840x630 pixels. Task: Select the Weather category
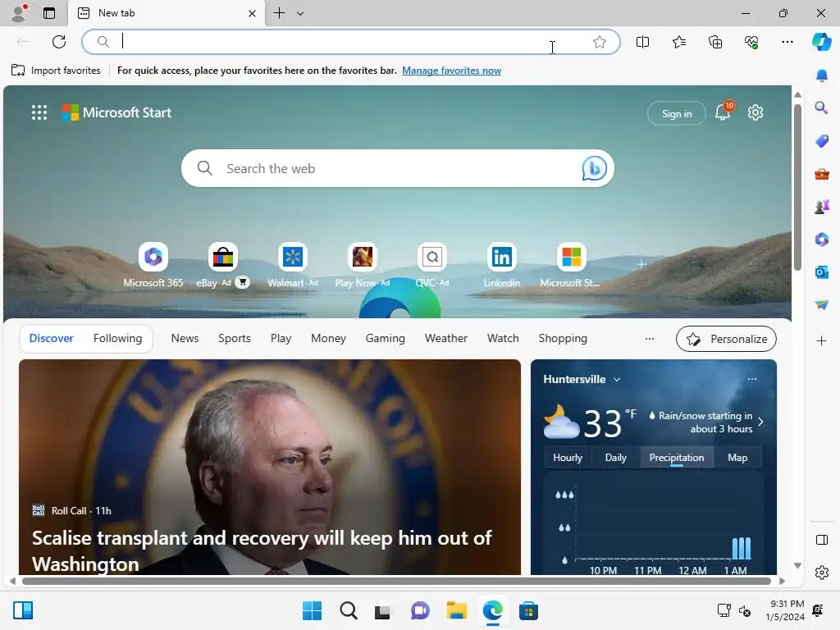pyautogui.click(x=445, y=339)
